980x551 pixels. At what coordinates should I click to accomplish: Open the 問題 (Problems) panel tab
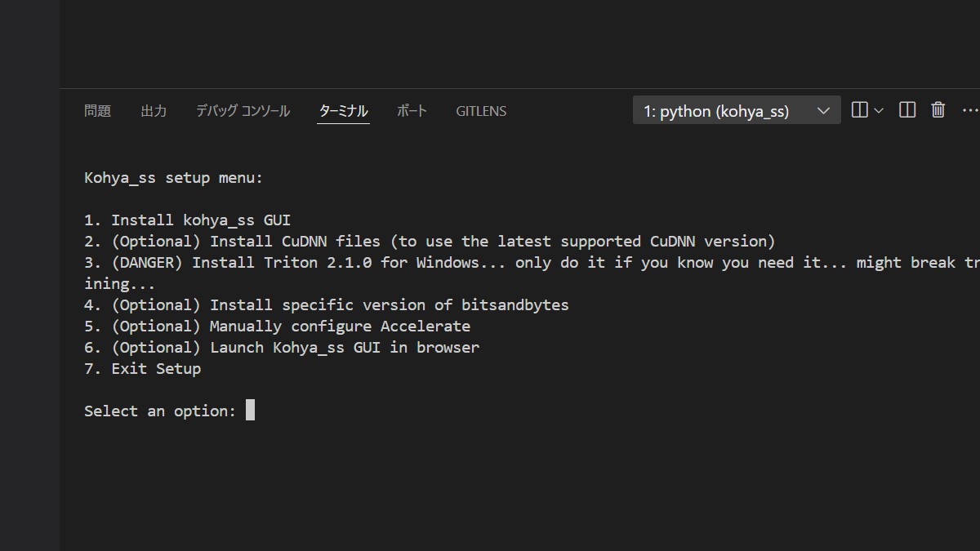click(97, 111)
